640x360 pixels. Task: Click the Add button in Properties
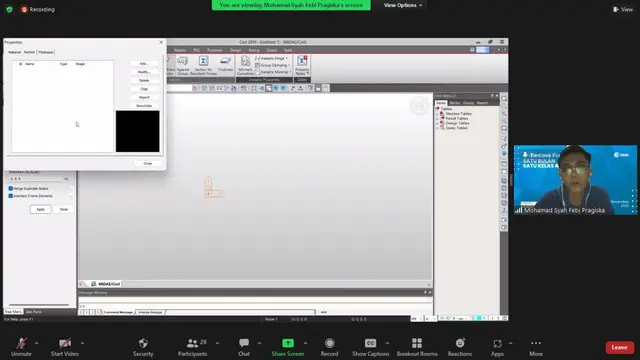pos(144,64)
